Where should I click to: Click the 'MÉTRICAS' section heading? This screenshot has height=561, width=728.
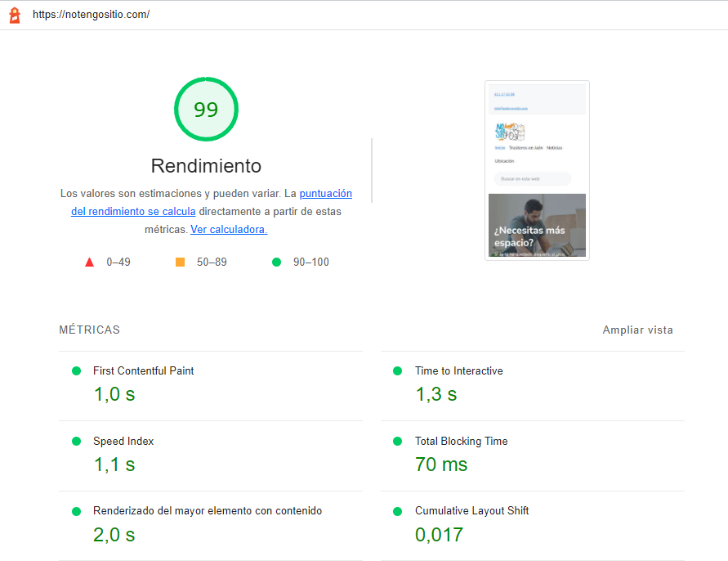[x=90, y=330]
